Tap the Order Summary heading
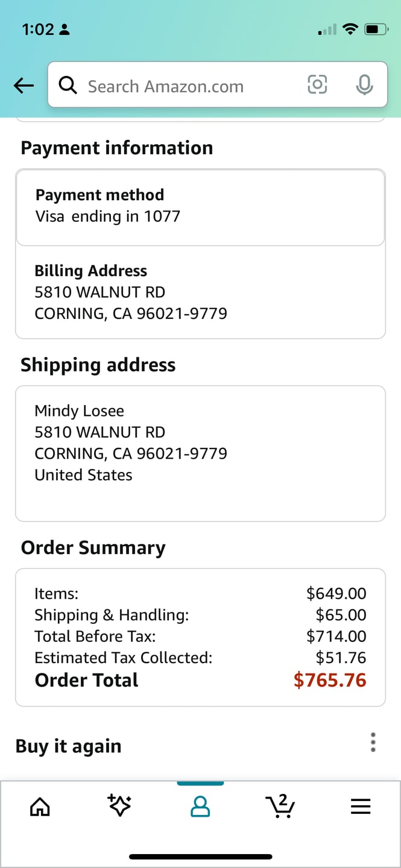401x868 pixels. click(93, 547)
